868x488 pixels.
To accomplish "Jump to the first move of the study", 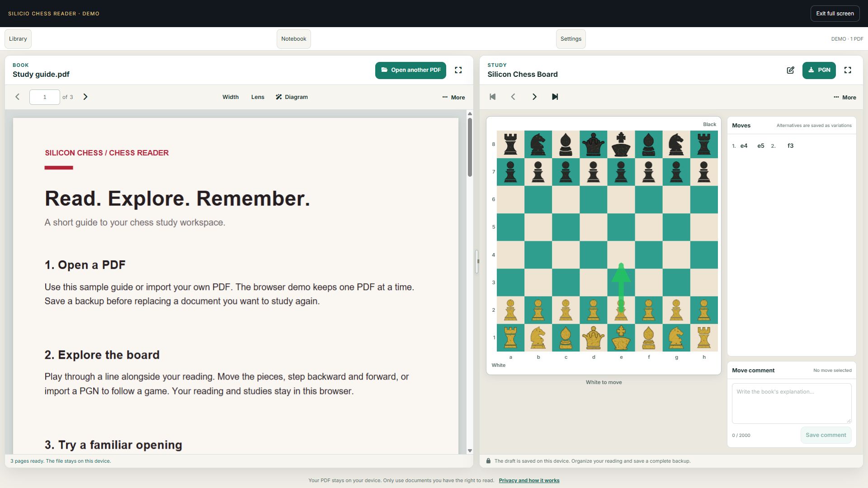I will click(x=492, y=97).
